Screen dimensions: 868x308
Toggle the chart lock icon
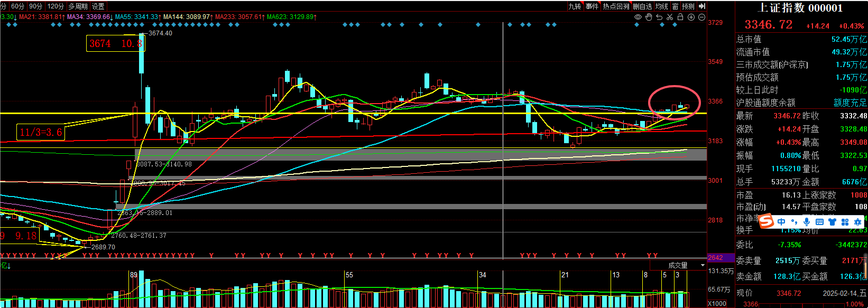coord(680,17)
